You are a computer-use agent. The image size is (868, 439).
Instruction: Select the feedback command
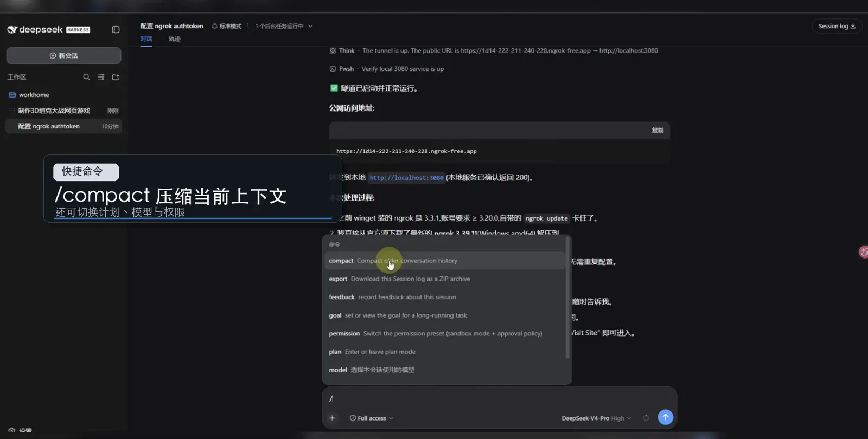444,297
